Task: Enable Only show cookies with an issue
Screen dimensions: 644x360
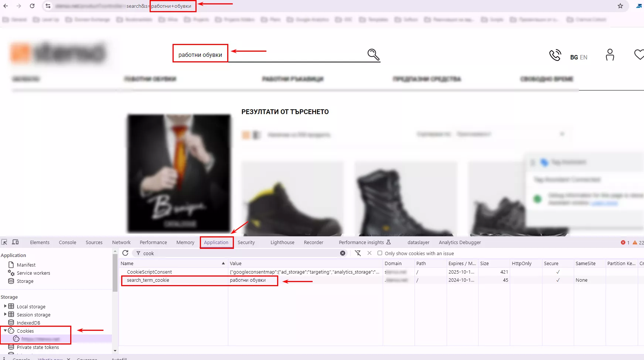Action: click(x=380, y=253)
